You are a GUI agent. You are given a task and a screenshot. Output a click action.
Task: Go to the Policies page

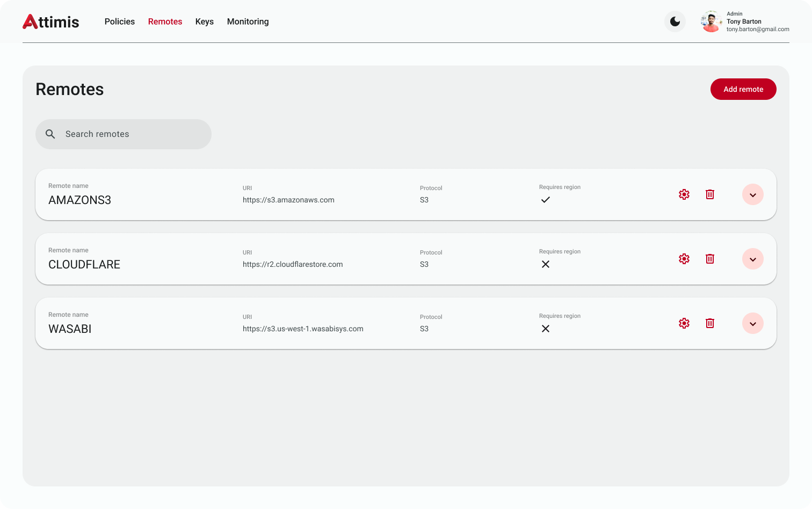[119, 21]
